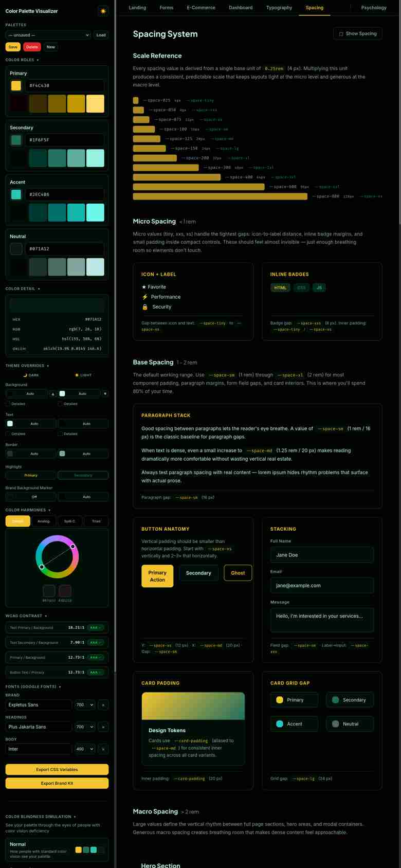This screenshot has height=868, width=401.
Task: Select Primary as the Highlight
Action: 31,475
